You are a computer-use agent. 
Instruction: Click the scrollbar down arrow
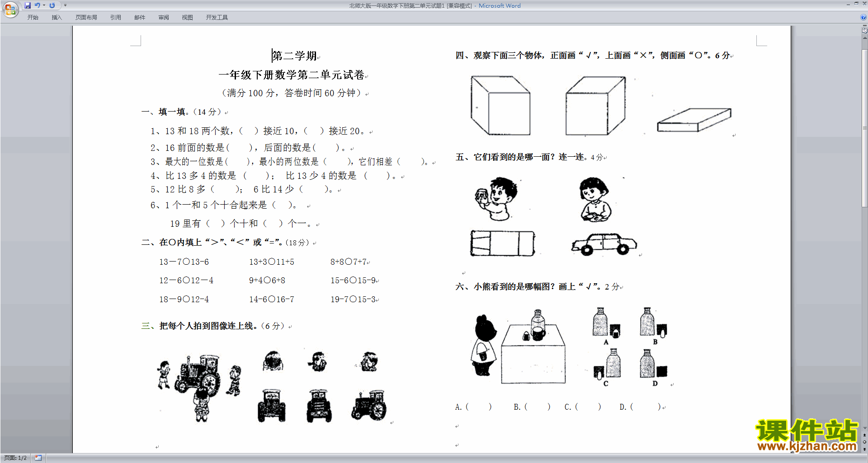point(865,428)
